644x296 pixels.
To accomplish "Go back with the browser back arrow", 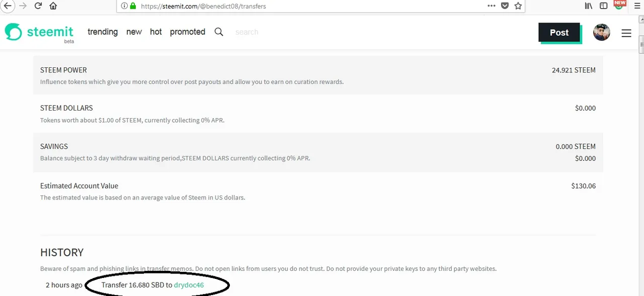I will pos(7,6).
